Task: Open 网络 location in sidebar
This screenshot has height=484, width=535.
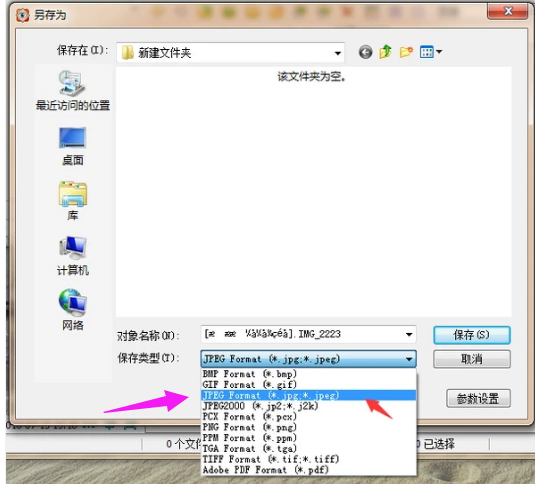Action: point(73,310)
